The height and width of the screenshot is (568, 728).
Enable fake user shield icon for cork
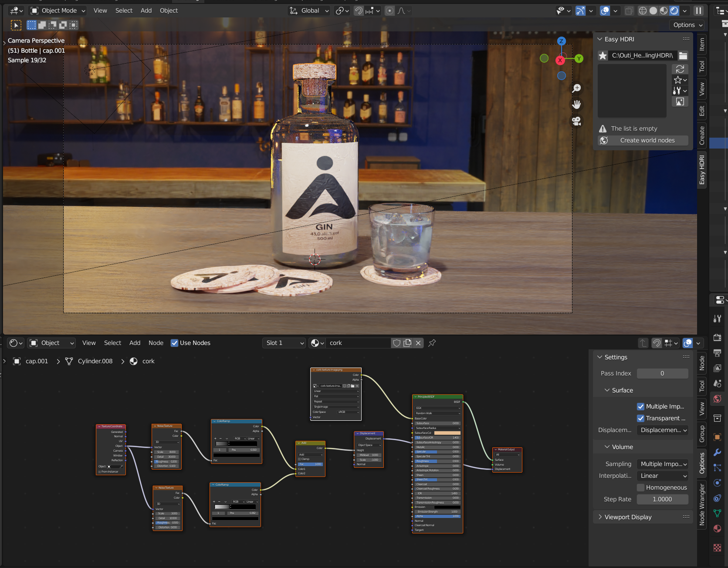pos(396,343)
